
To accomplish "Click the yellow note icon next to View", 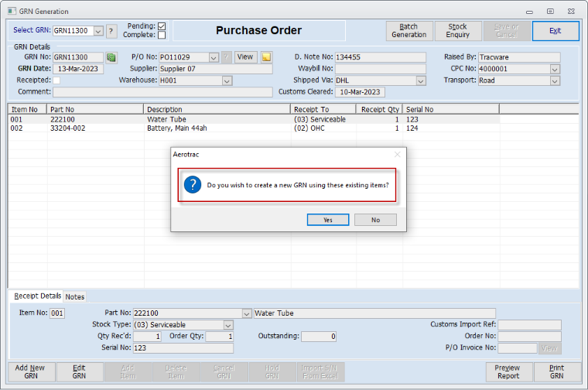I will (266, 57).
